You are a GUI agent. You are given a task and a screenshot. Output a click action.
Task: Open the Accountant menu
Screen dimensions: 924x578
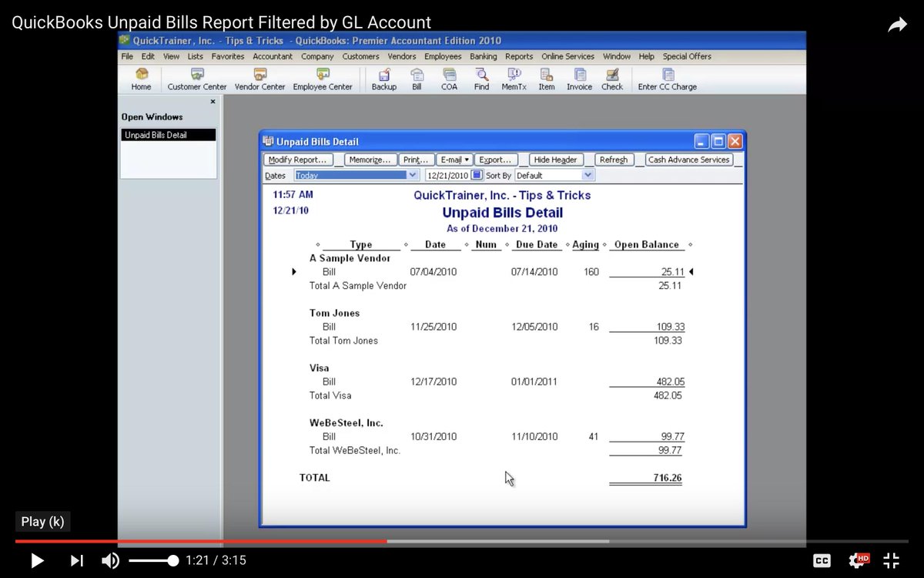[273, 56]
